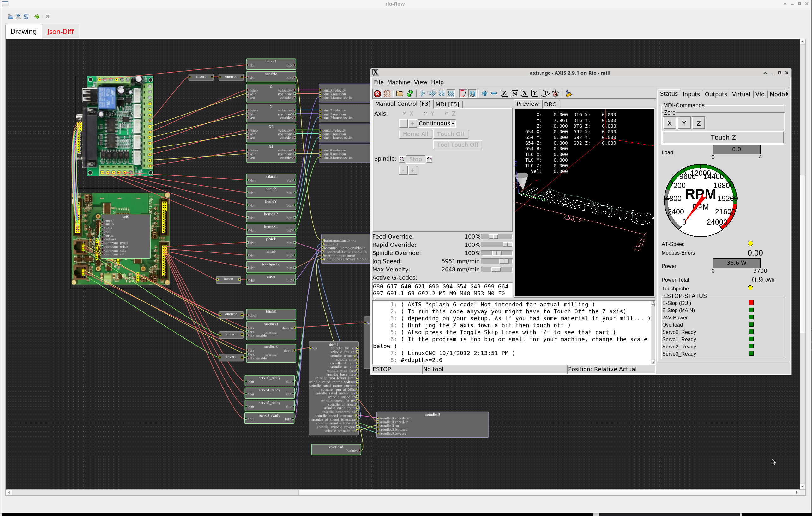The width and height of the screenshot is (812, 516).
Task: Select the X axis radio button
Action: 404,114
